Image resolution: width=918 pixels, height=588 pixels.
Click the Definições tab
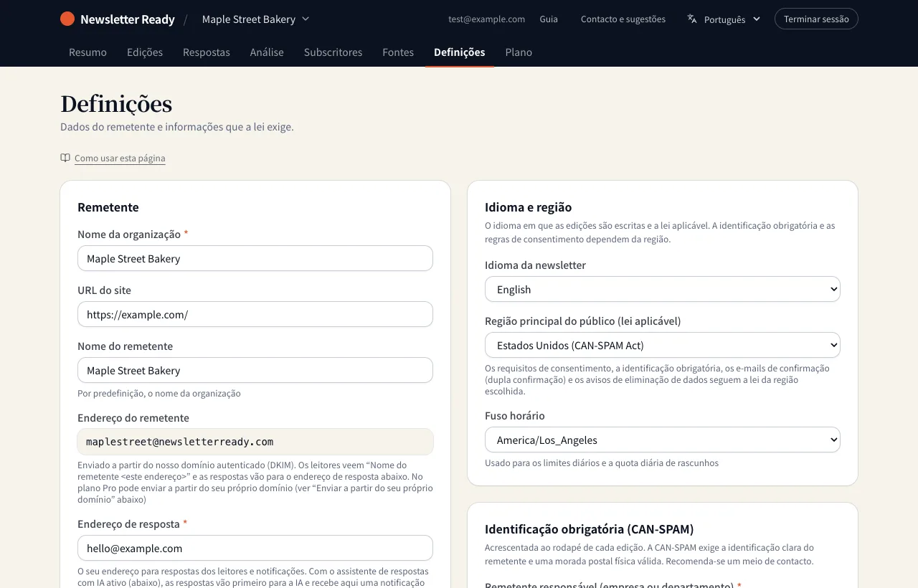[x=460, y=52]
